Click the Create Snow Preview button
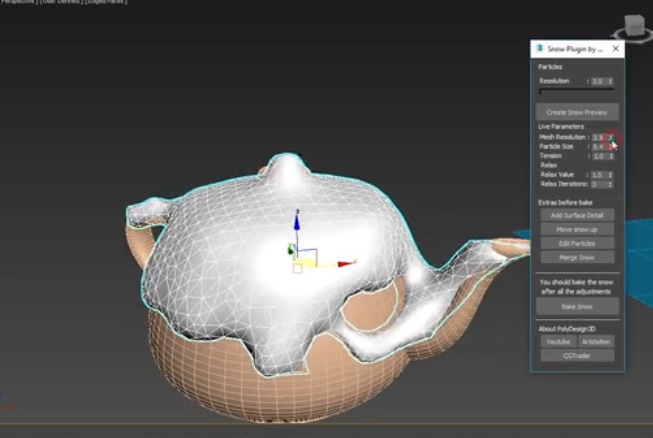 click(x=577, y=112)
